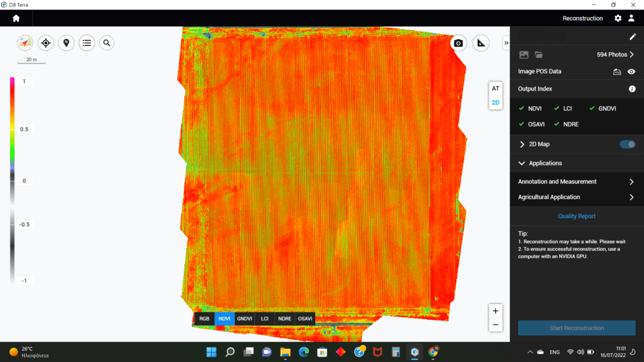Switch to AT view
Viewport: 644px width, 362px height.
tap(496, 89)
